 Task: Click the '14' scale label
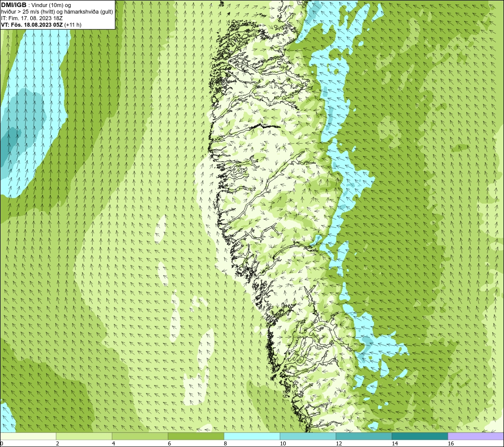(395, 444)
